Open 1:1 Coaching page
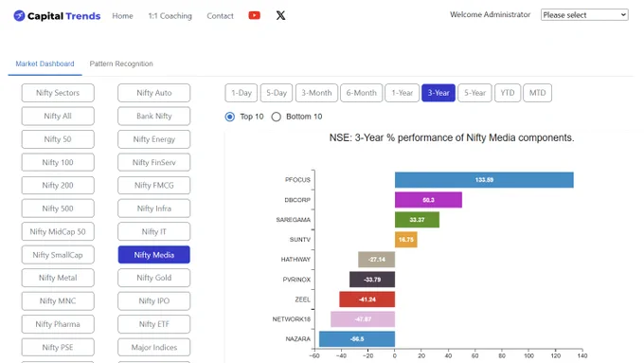 pyautogui.click(x=170, y=15)
